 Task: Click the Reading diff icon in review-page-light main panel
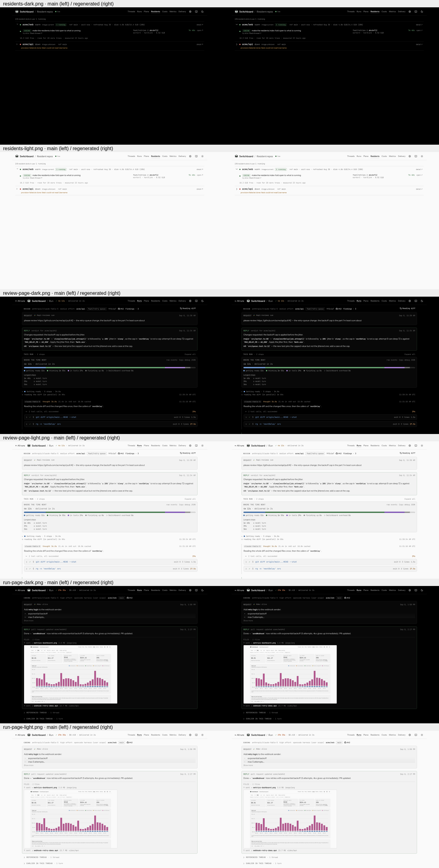click(x=181, y=453)
